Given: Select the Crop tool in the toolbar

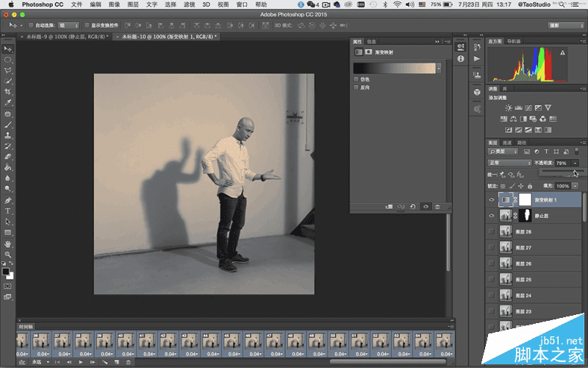Looking at the screenshot, I should click(x=8, y=91).
